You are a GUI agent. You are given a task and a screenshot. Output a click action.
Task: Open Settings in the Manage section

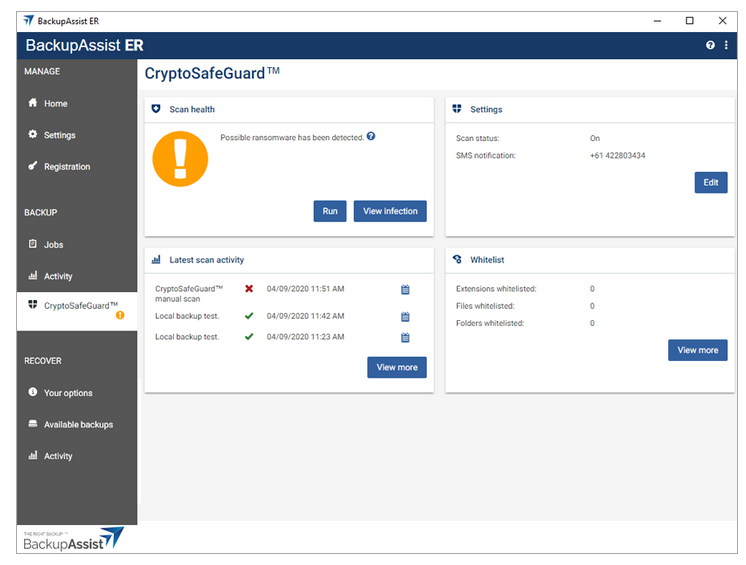(59, 135)
